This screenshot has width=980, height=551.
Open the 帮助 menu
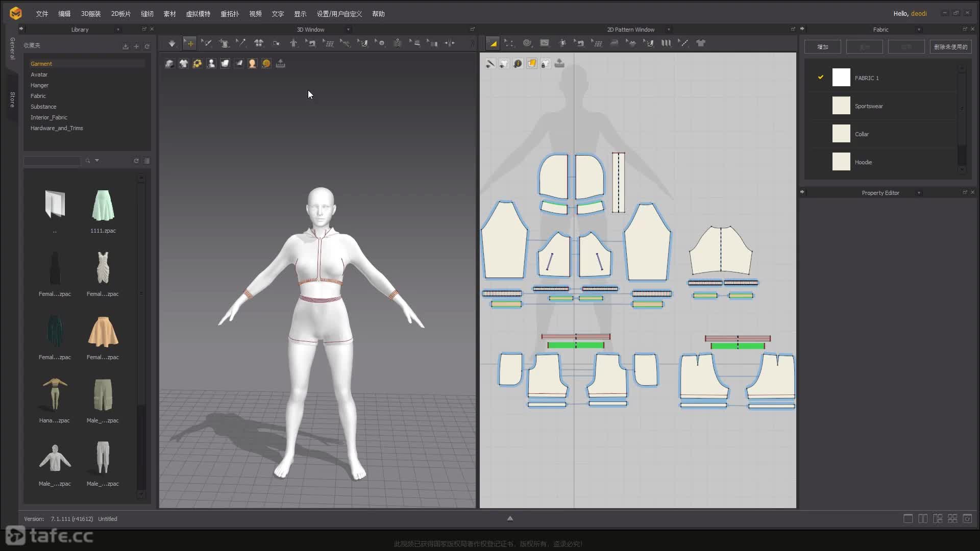pos(378,14)
